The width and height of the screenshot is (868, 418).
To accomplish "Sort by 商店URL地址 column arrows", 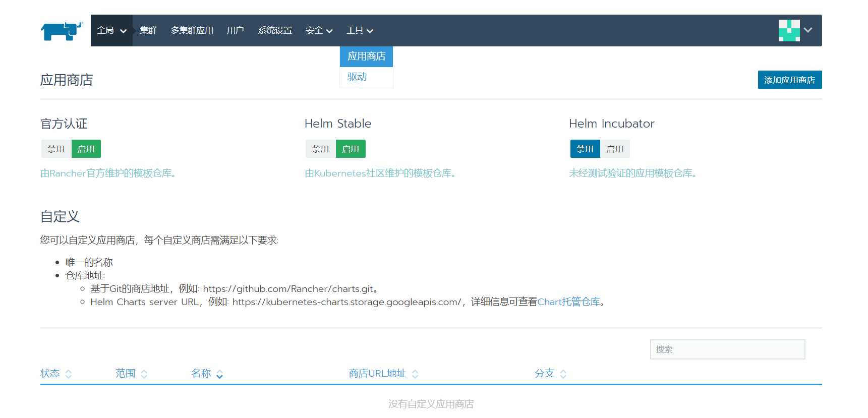I will [x=415, y=374].
